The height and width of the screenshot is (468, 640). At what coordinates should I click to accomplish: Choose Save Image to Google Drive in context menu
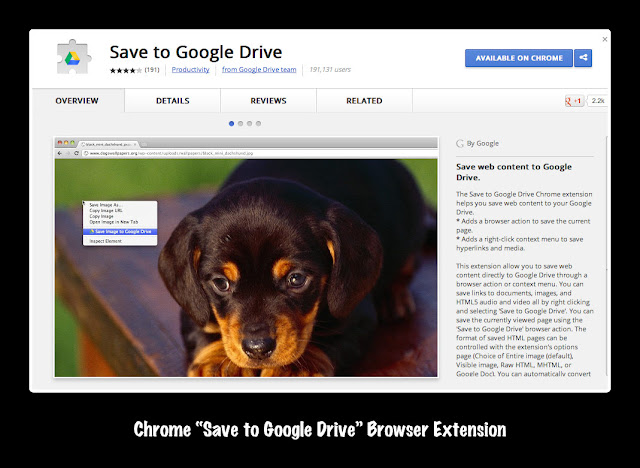120,231
